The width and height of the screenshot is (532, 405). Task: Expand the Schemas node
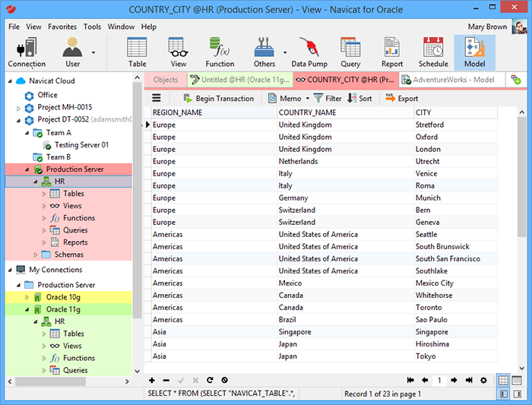tap(35, 255)
